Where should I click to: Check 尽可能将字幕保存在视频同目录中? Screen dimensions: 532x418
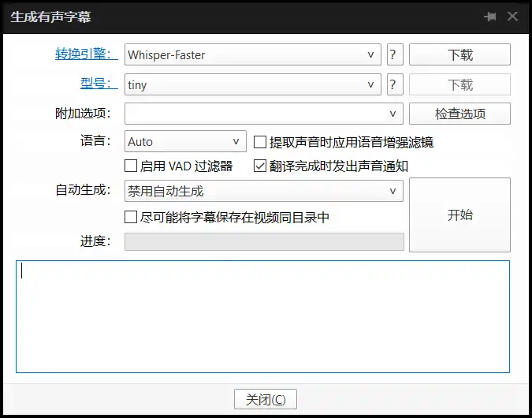click(x=132, y=217)
